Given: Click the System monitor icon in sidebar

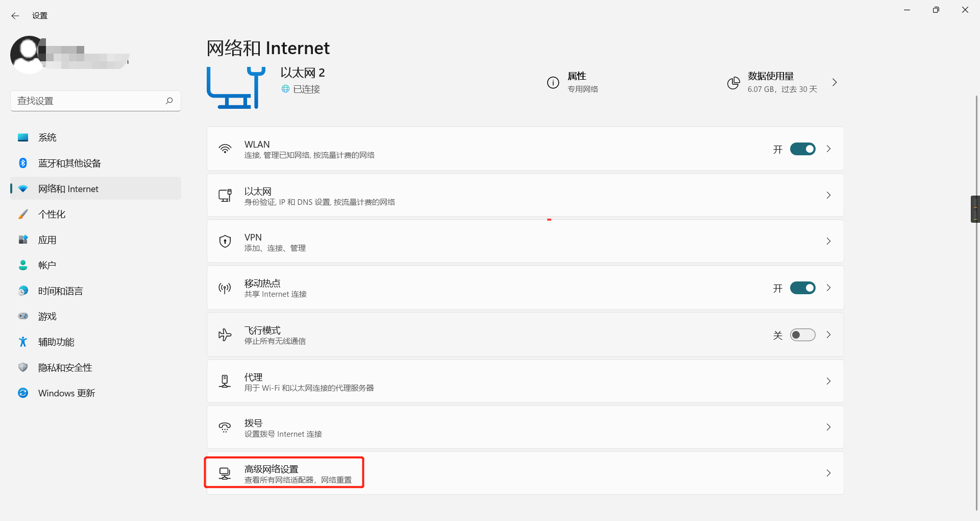Looking at the screenshot, I should click(23, 137).
